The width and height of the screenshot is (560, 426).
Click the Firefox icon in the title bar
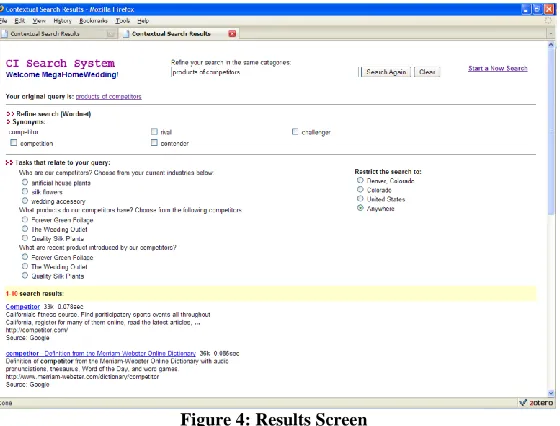2,9
